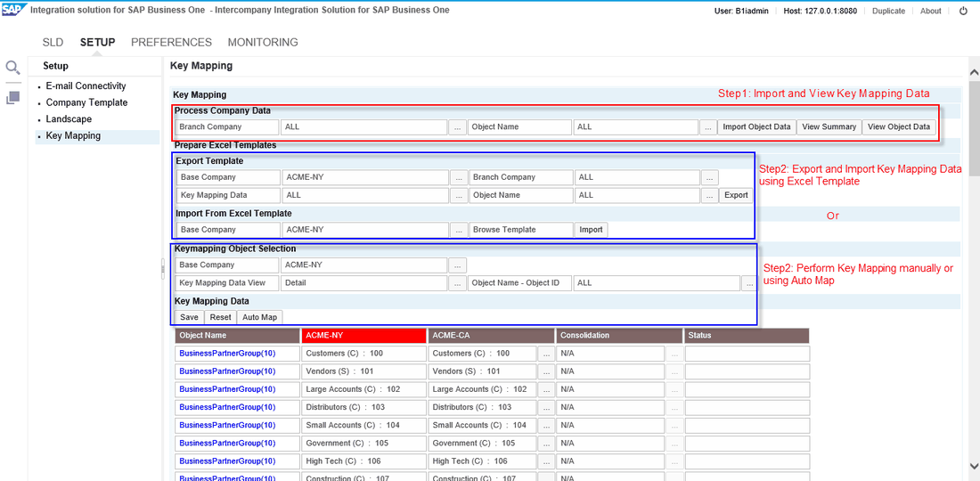
Task: Open Base Company picker in Keymapping Object Selection
Action: click(x=458, y=265)
